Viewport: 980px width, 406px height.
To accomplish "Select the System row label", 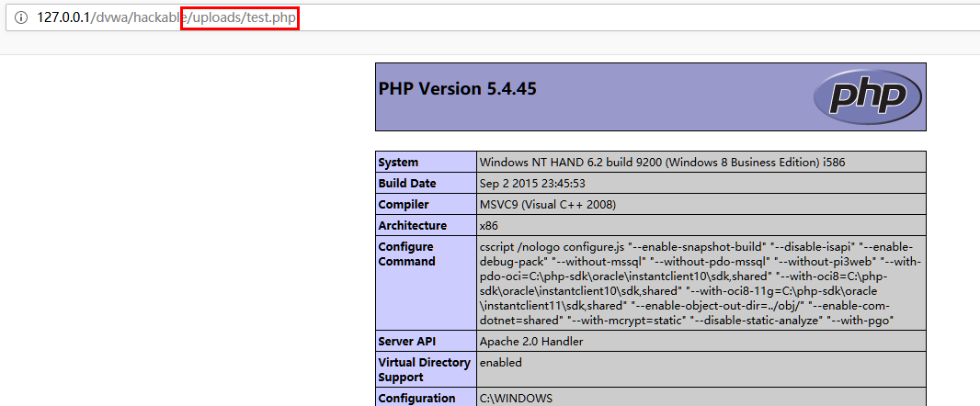I will [398, 163].
